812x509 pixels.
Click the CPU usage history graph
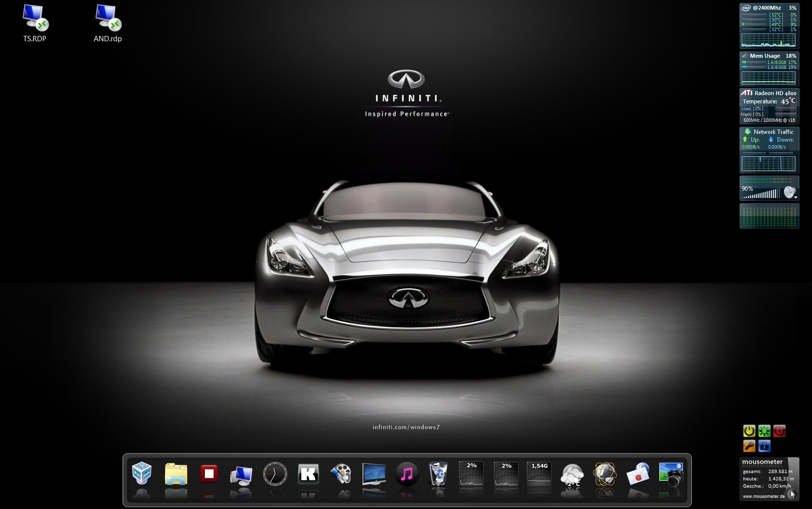click(769, 40)
